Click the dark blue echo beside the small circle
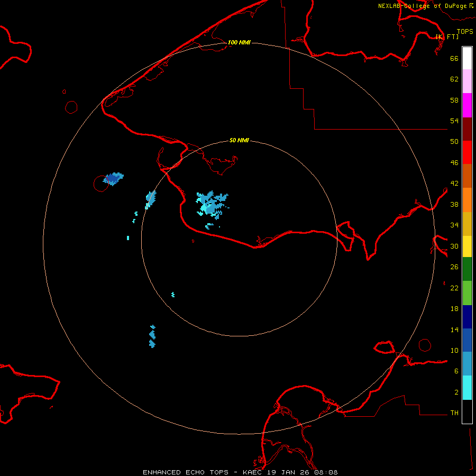The image size is (476, 476). coord(113,179)
